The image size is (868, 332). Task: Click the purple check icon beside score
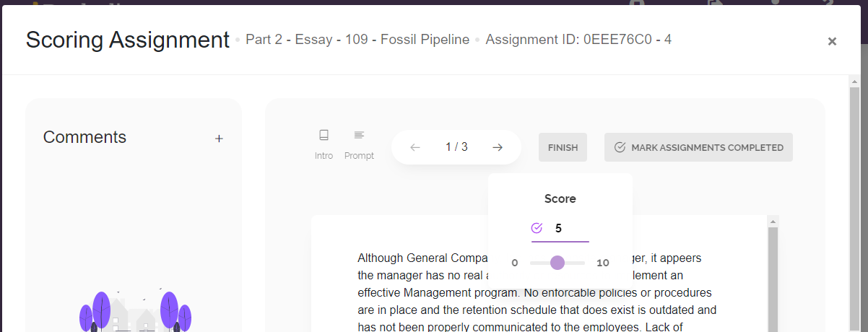[537, 228]
